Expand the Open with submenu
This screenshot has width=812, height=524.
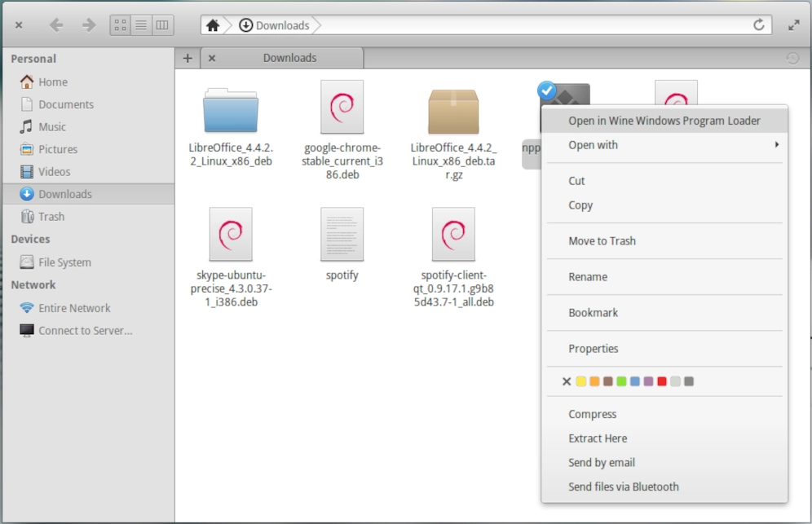(664, 145)
